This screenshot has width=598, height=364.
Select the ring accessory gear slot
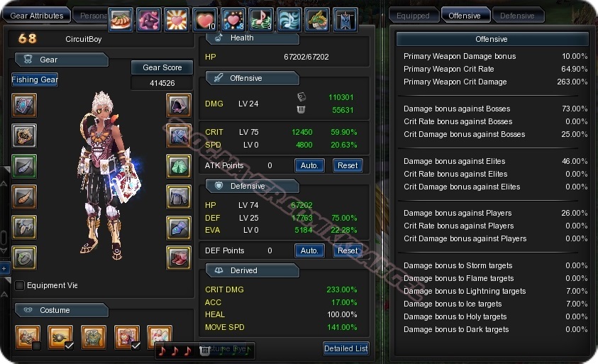pos(24,258)
